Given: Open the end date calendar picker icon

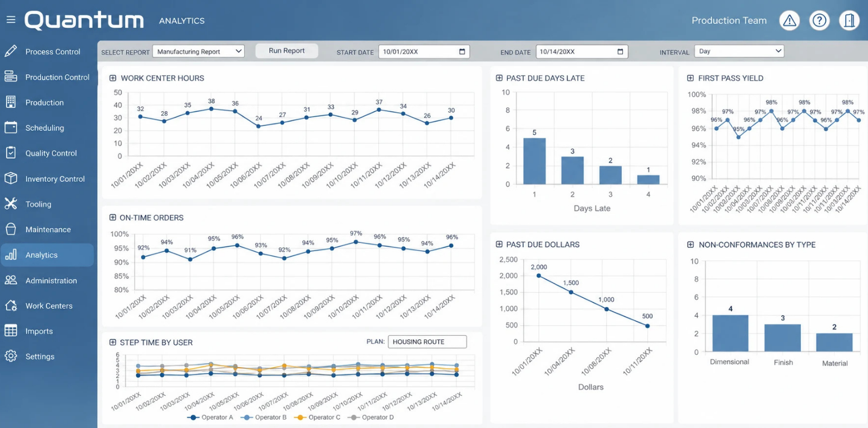Looking at the screenshot, I should point(620,52).
